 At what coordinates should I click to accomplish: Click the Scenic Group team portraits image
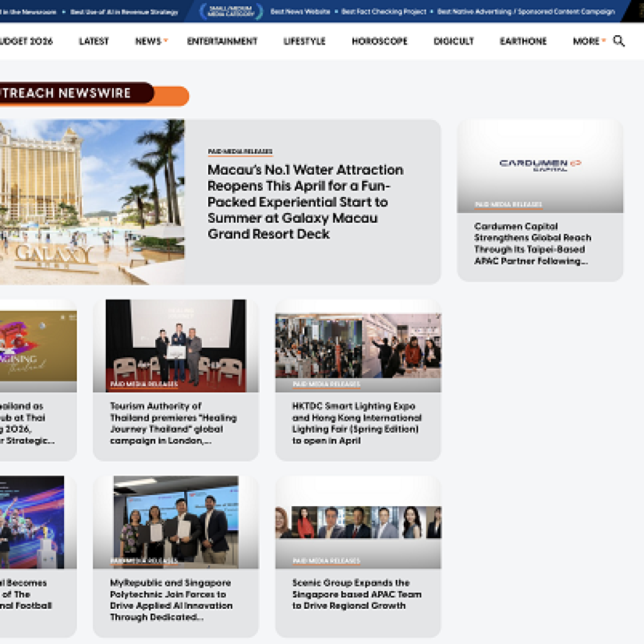tap(358, 522)
